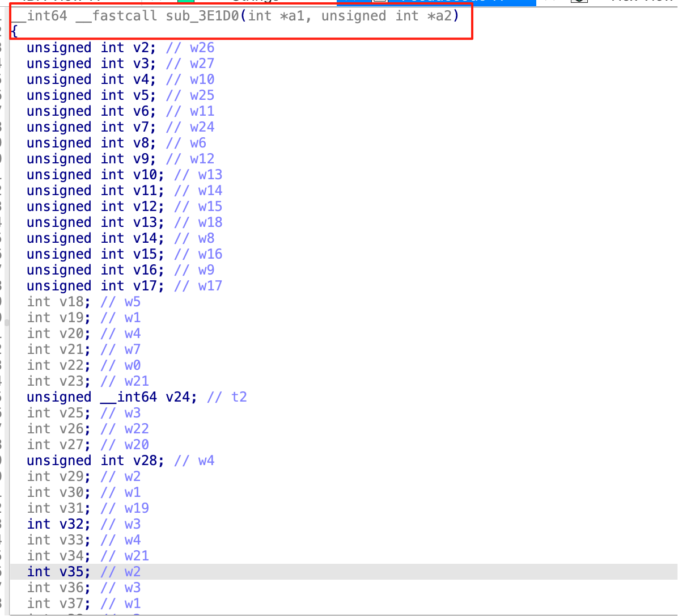Click variable v23 in its declaration
The height and width of the screenshot is (616, 678).
tap(71, 382)
